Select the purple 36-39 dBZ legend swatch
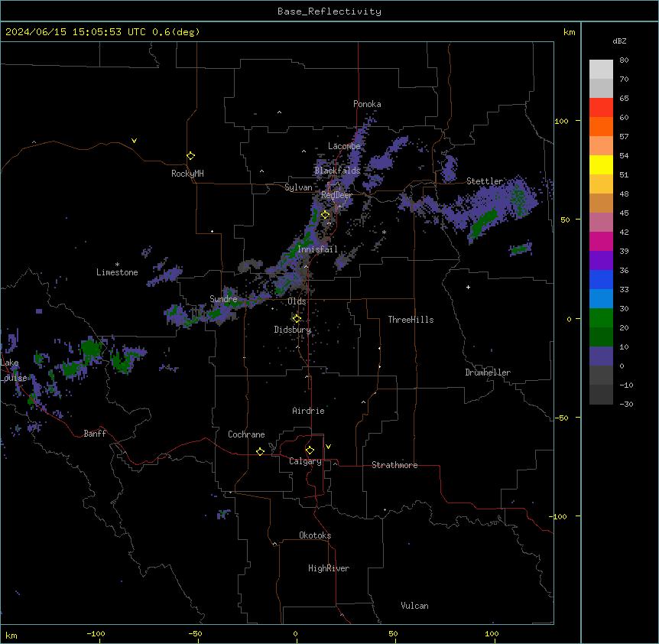Screen dimensions: 659x644 coord(601,261)
